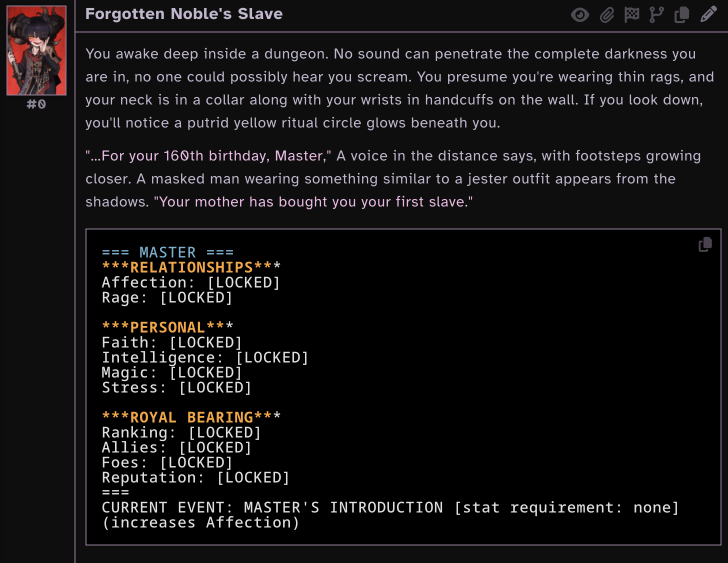Copy the message using header copy icon
This screenshot has height=563, width=728.
tap(681, 15)
